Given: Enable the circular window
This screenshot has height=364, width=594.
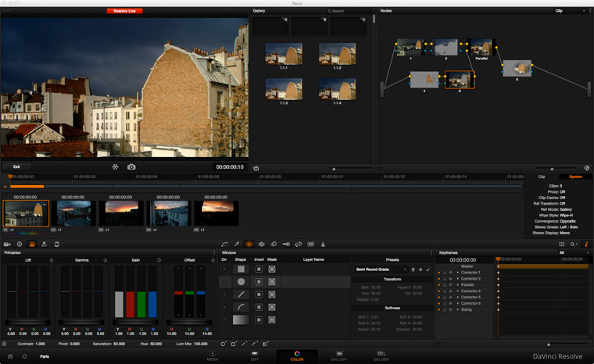Looking at the screenshot, I should pyautogui.click(x=224, y=282).
